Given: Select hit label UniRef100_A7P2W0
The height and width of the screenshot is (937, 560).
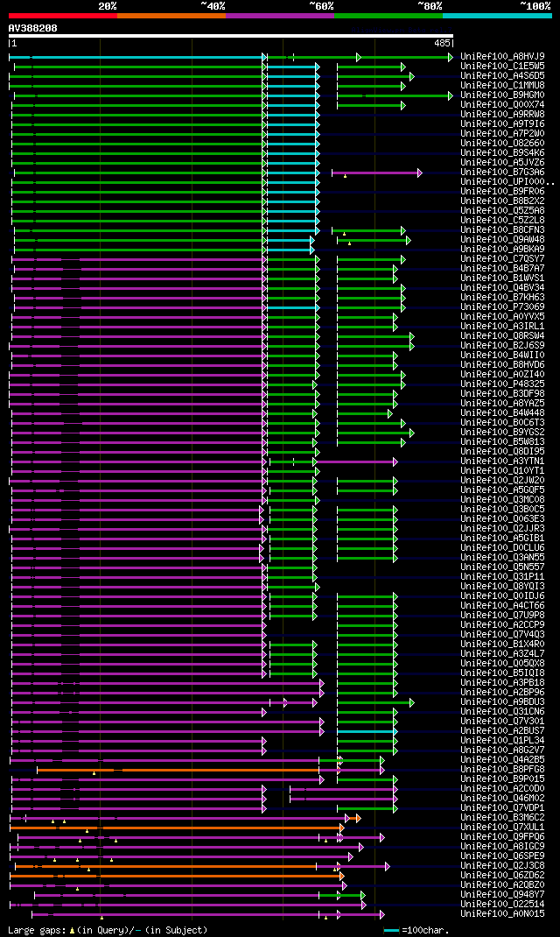Looking at the screenshot, I should [502, 133].
